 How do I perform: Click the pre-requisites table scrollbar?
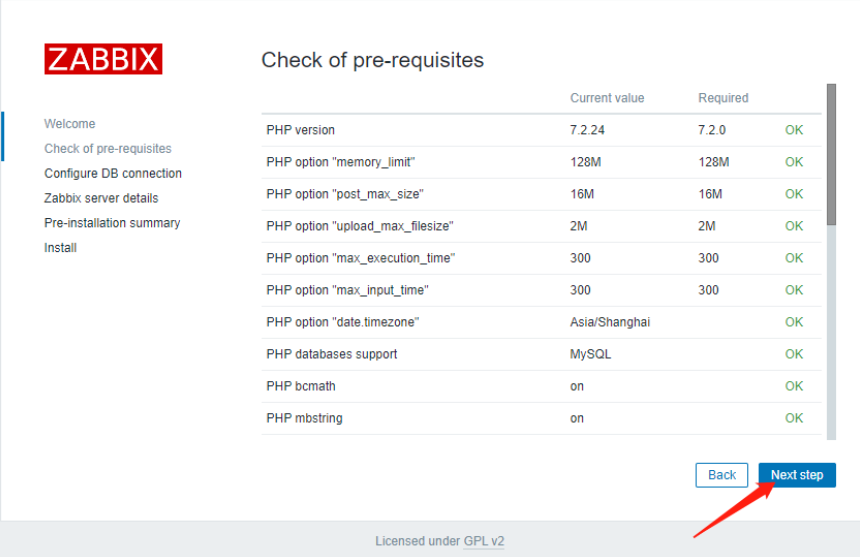click(831, 155)
